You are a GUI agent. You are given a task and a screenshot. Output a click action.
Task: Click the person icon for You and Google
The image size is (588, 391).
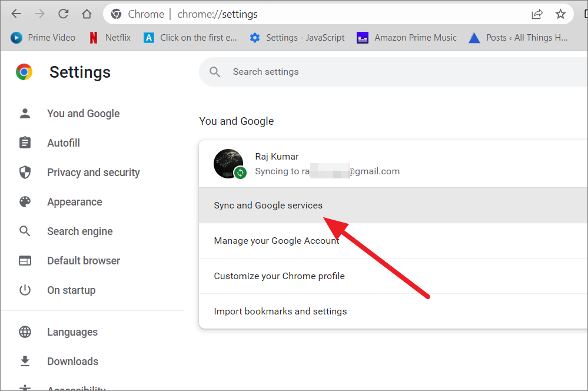point(25,113)
